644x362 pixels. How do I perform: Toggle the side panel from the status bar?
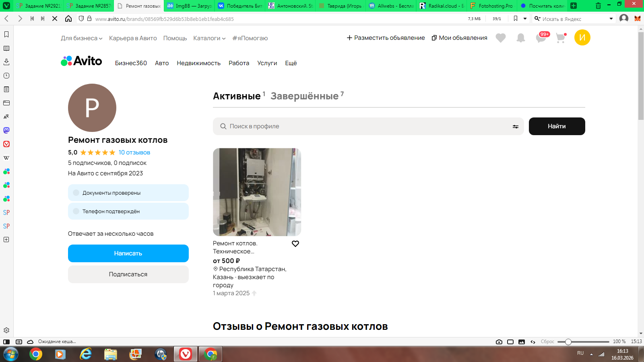(6, 342)
